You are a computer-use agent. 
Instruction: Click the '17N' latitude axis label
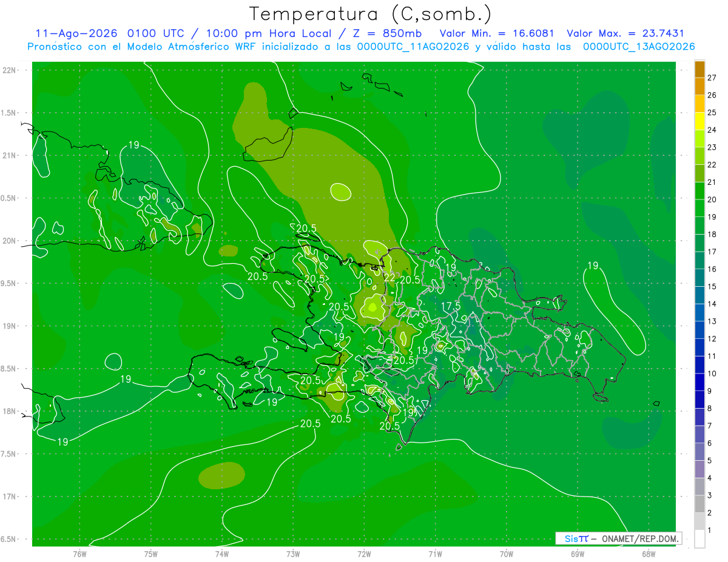pyautogui.click(x=10, y=497)
